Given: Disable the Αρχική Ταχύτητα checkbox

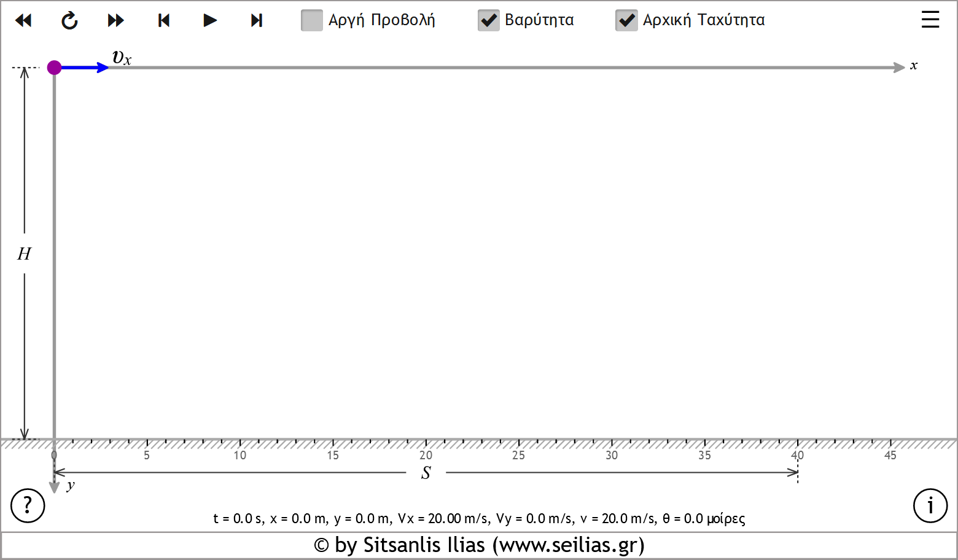Looking at the screenshot, I should [626, 20].
